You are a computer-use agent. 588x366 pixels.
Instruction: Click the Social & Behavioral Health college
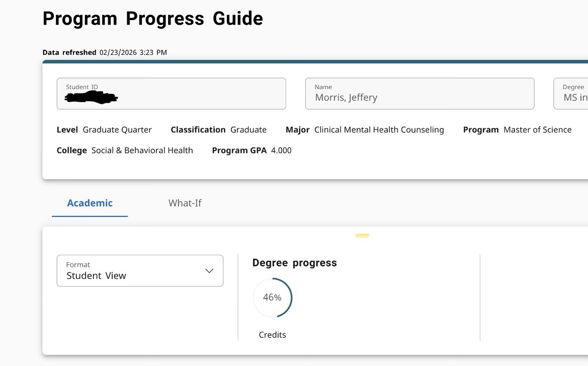(x=142, y=151)
